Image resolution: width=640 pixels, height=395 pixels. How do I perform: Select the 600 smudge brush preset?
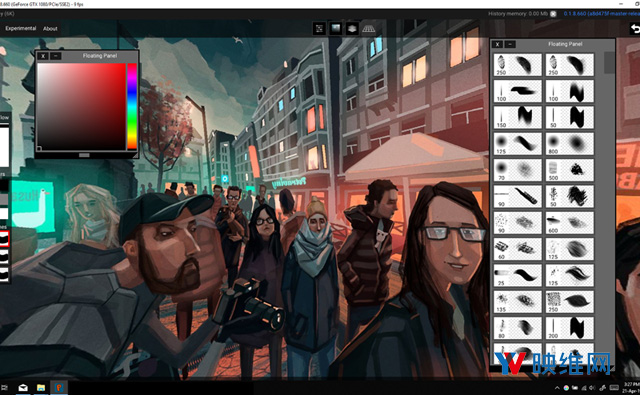pyautogui.click(x=569, y=222)
